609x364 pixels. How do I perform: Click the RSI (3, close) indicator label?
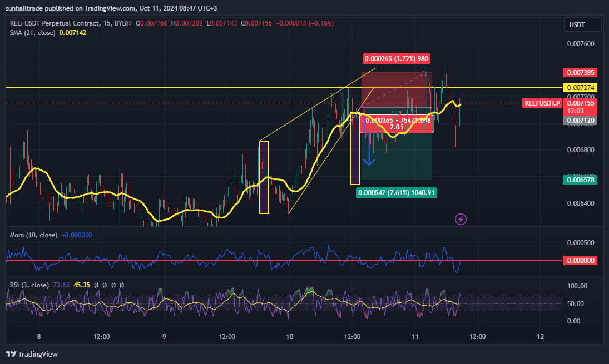click(x=29, y=285)
